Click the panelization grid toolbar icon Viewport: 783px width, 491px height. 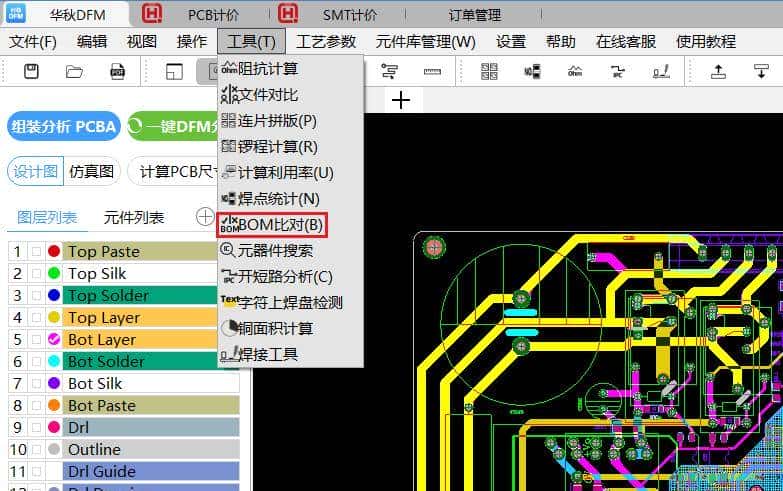point(489,71)
